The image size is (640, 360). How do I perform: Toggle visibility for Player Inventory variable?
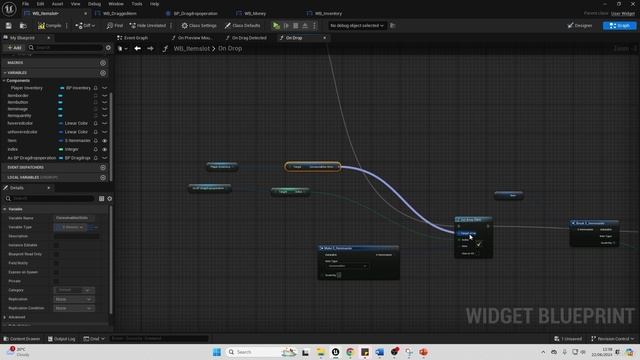click(x=104, y=88)
